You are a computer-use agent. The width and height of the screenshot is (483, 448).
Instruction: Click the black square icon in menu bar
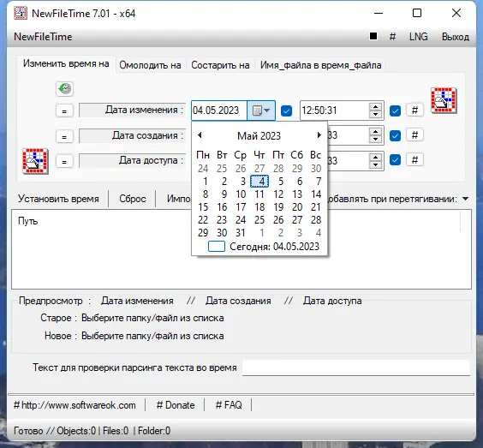coord(373,36)
